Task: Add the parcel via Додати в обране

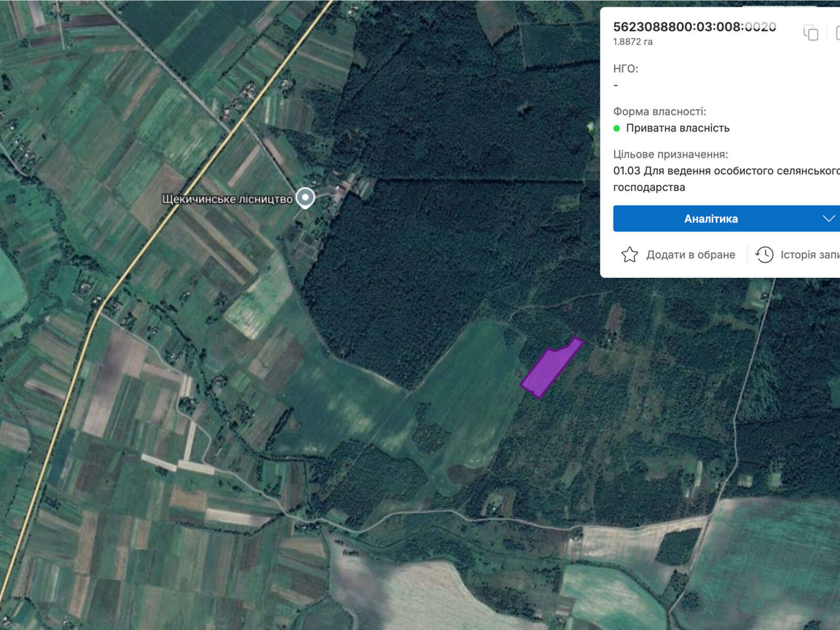Action: coord(690,255)
